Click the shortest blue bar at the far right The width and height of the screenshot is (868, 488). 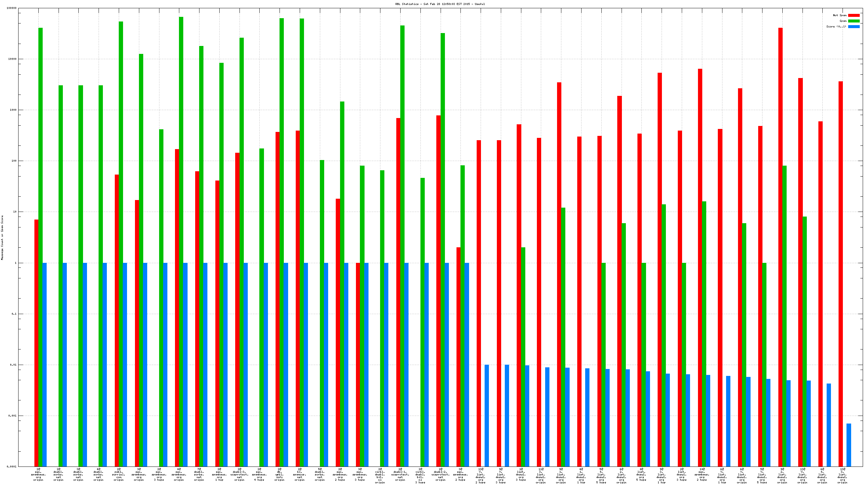848,445
